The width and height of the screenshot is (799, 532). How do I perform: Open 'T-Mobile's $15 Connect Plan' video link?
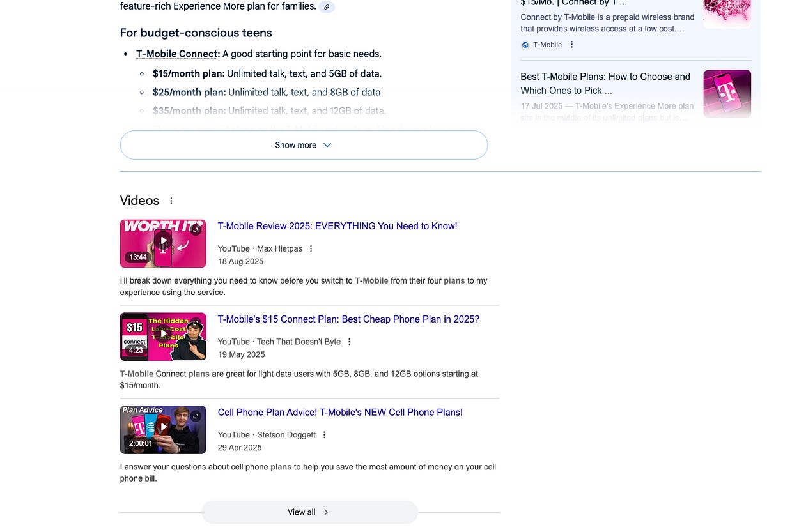(x=348, y=319)
